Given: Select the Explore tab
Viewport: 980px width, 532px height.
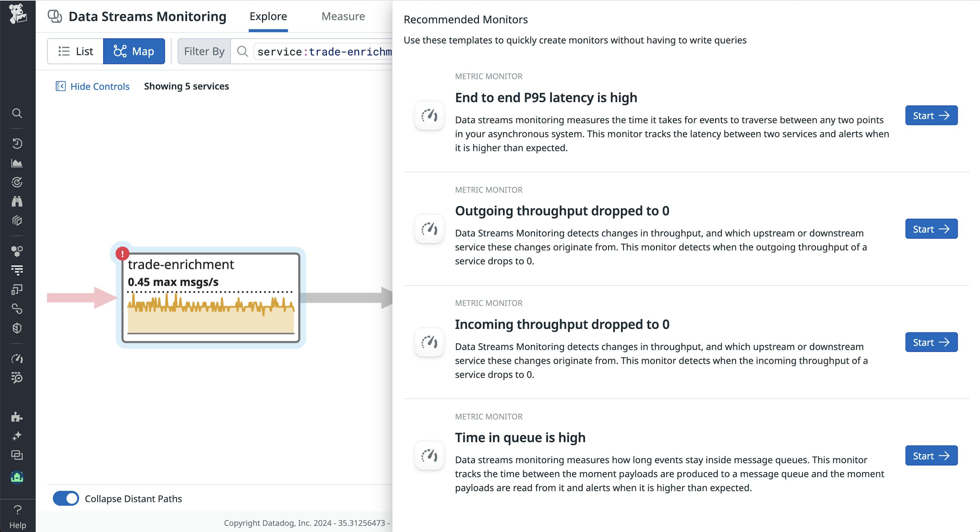Looking at the screenshot, I should click(x=268, y=16).
